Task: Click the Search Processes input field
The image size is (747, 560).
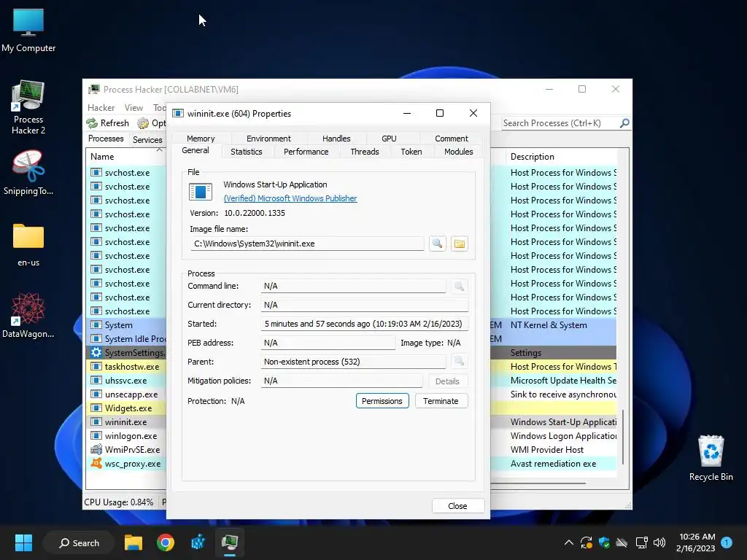Action: (x=560, y=122)
